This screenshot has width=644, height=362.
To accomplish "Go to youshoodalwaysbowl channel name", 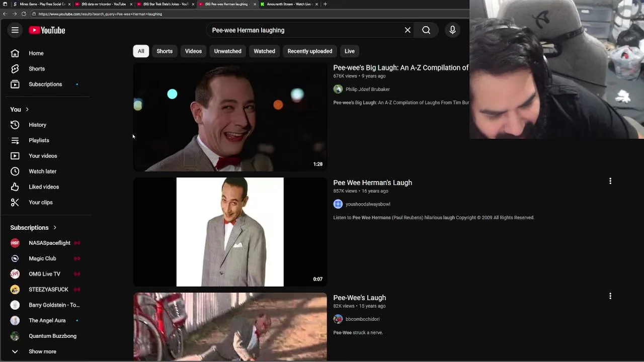I will [x=368, y=204].
